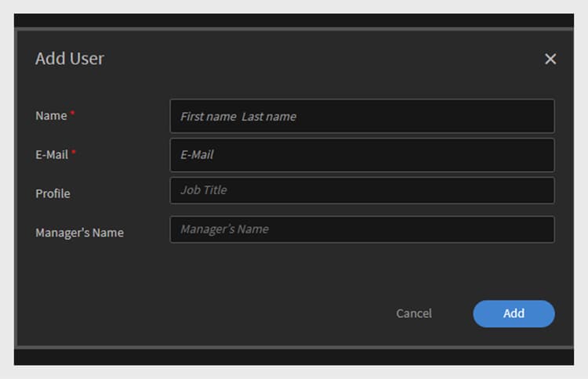Cancel adding the user
Image resolution: width=588 pixels, height=379 pixels.
[x=414, y=313]
